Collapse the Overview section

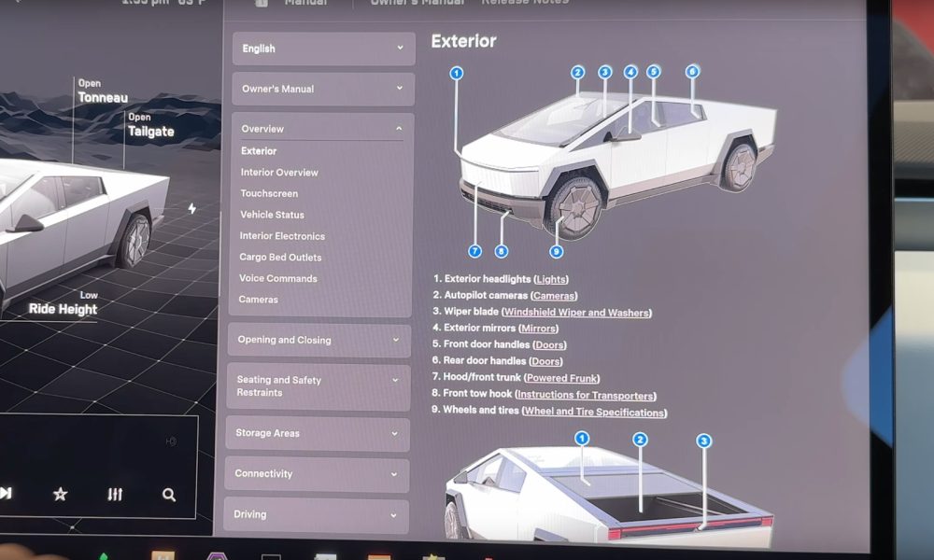coord(321,129)
